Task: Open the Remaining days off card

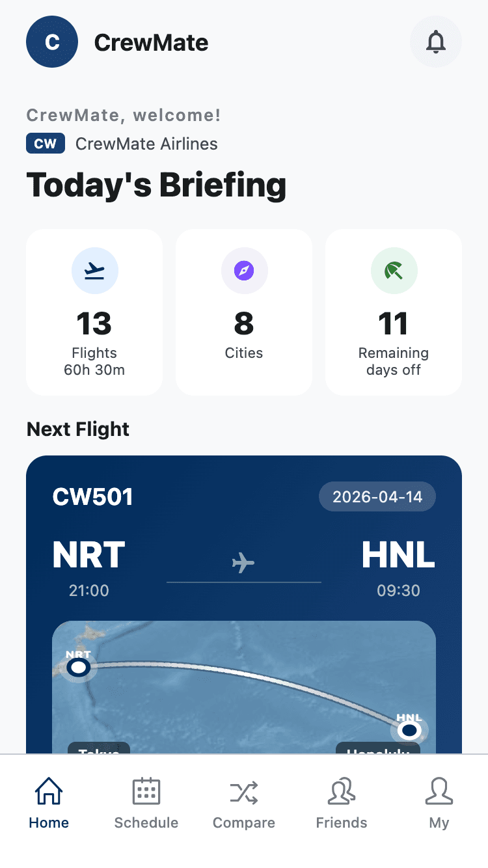Action: pos(394,312)
